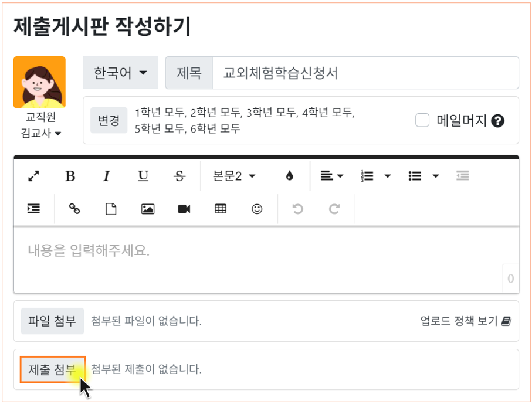Viewport: 532px width, 404px height.
Task: Click the text '첨부된 파일이 없습니다.'
Action: tap(146, 321)
